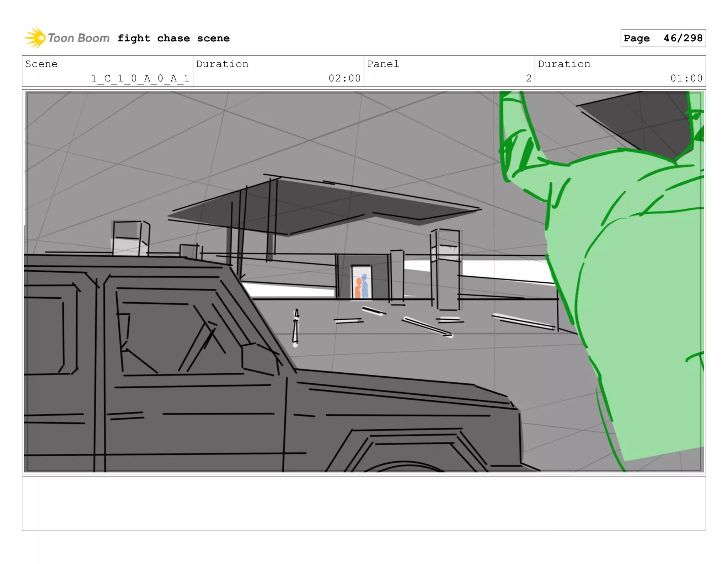Viewport: 728px width, 564px height.
Task: Click the Panel header label
Action: (383, 64)
